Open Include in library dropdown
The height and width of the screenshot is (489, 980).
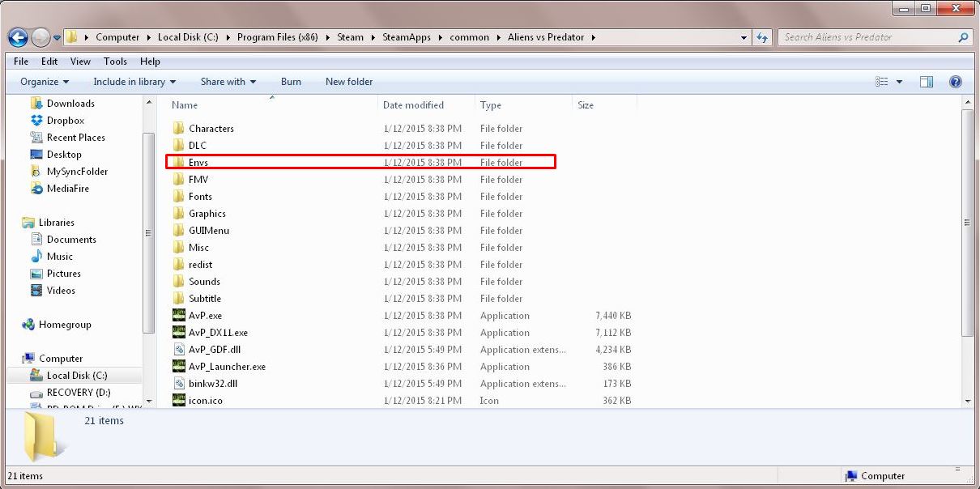(x=134, y=82)
